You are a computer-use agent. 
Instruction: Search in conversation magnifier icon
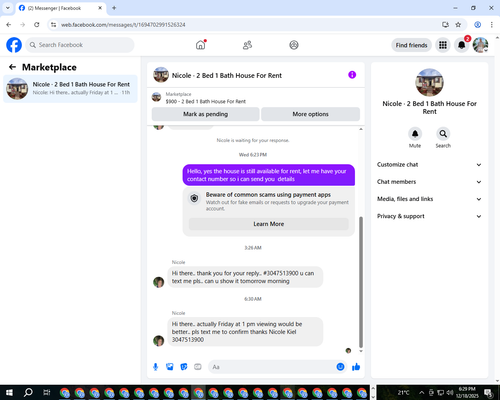443,134
